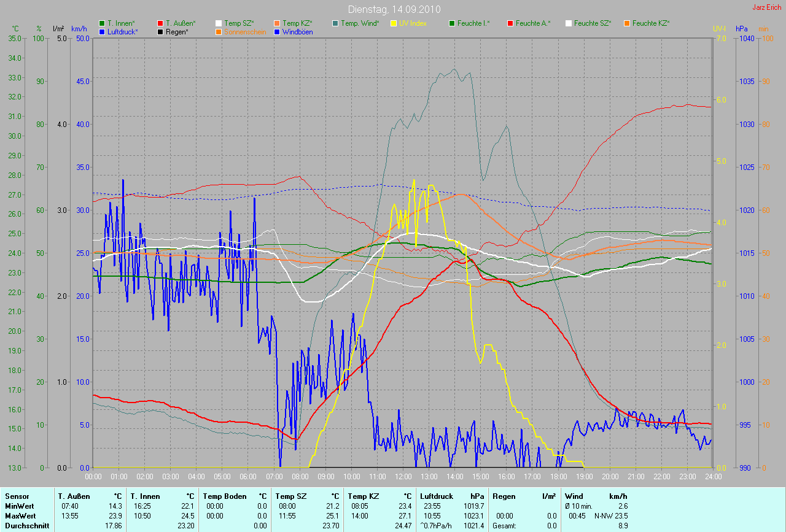
Task: Click the 12:00 time axis label
Action: click(x=403, y=477)
